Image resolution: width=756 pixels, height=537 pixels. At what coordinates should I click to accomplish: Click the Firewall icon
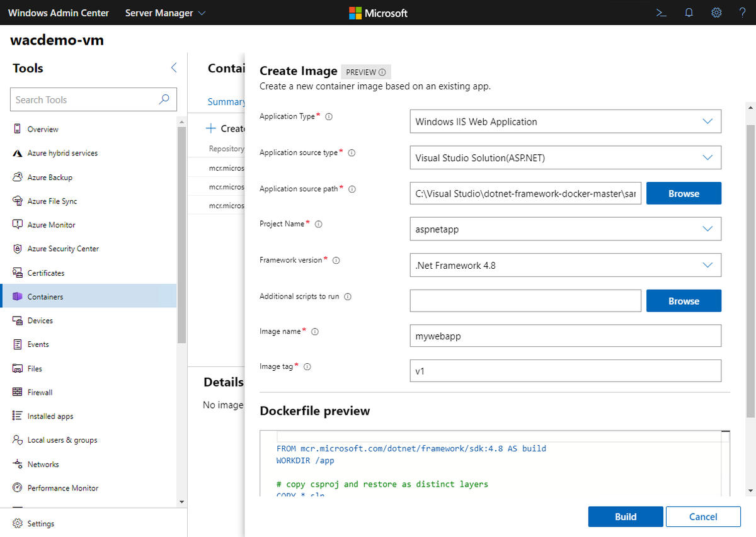(17, 392)
